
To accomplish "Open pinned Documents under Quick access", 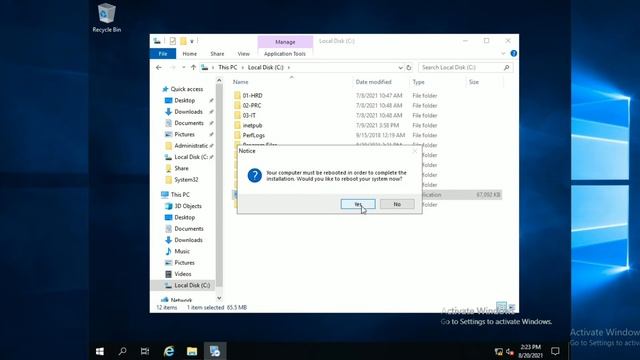I will [189, 123].
